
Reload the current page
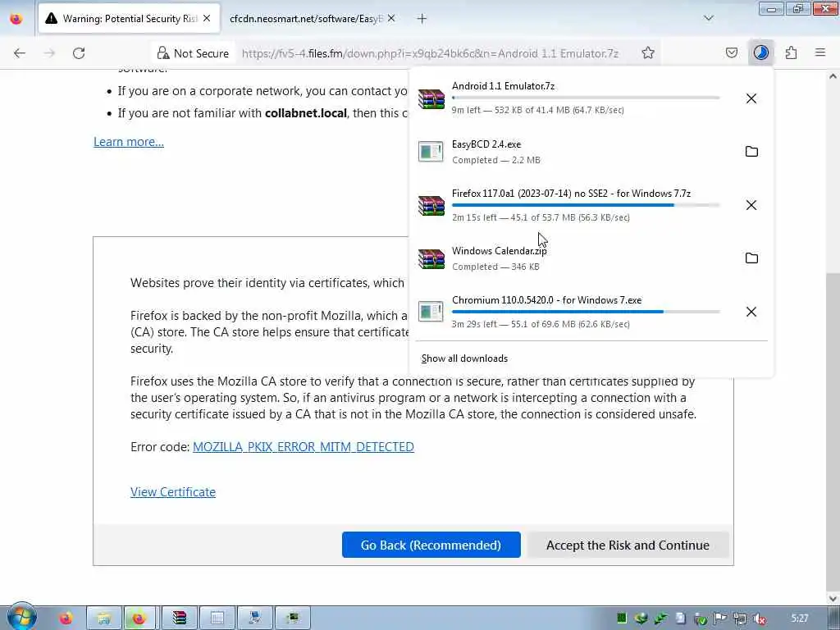pos(79,53)
